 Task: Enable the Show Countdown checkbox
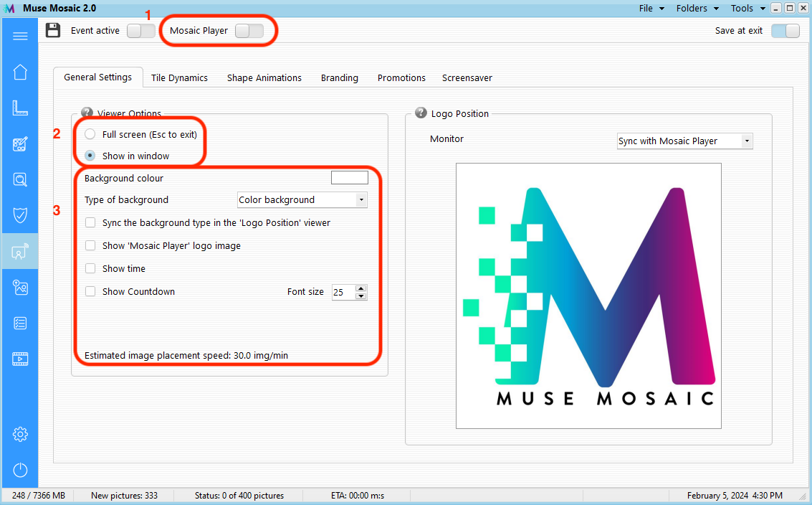(90, 291)
